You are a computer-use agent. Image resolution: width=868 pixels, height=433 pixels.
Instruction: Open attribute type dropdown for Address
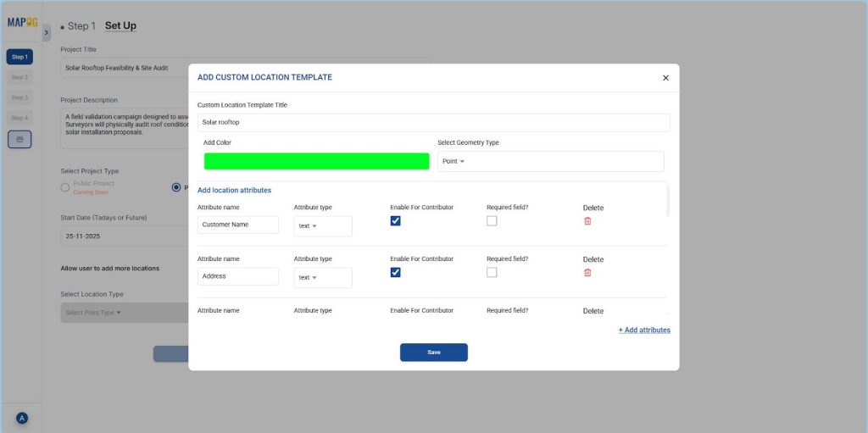click(x=323, y=277)
